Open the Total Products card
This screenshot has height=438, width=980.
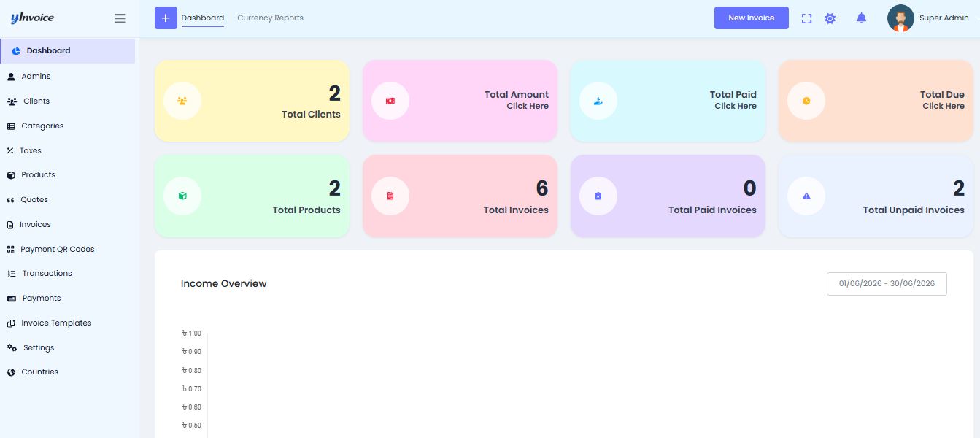(x=252, y=196)
